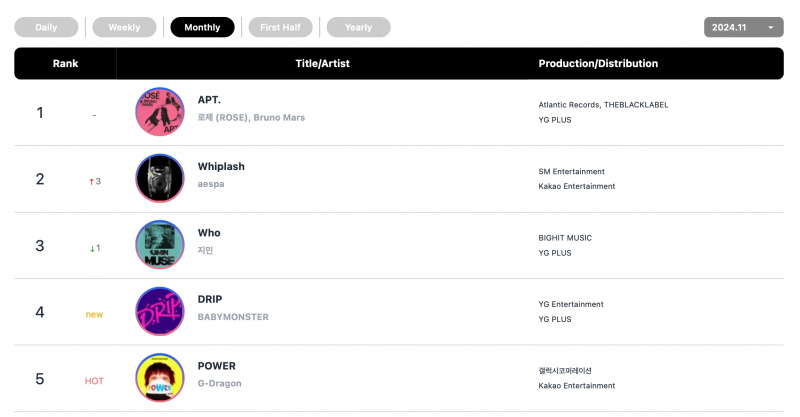Select the DRIP album cover image
Image resolution: width=800 pixels, height=417 pixels.
point(160,311)
